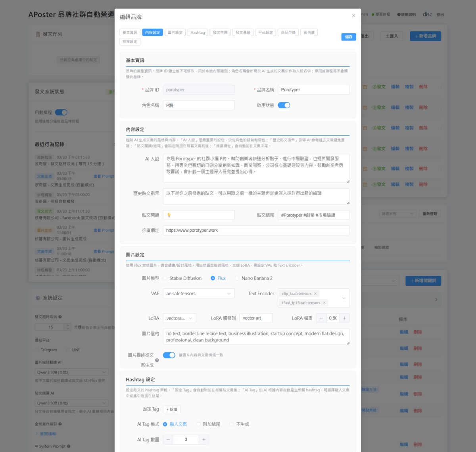Select 不生成 AI Tag mode
This screenshot has width=476, height=452.
tap(239, 424)
